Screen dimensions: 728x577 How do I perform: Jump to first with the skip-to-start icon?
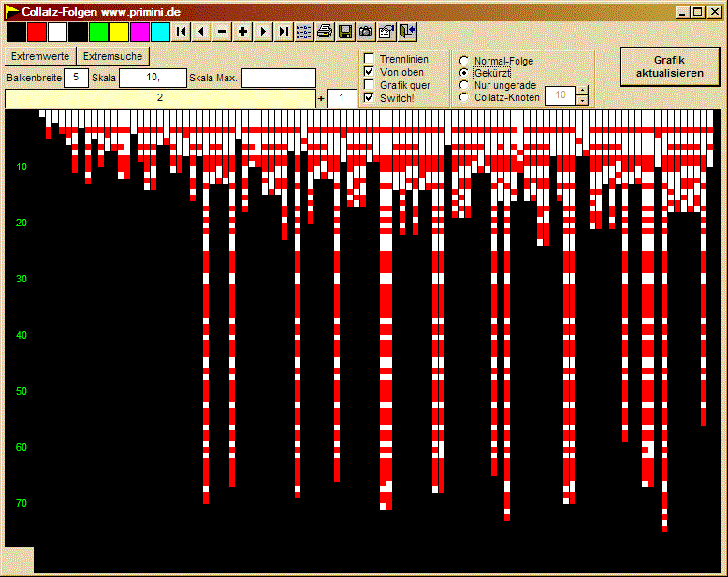pos(182,32)
